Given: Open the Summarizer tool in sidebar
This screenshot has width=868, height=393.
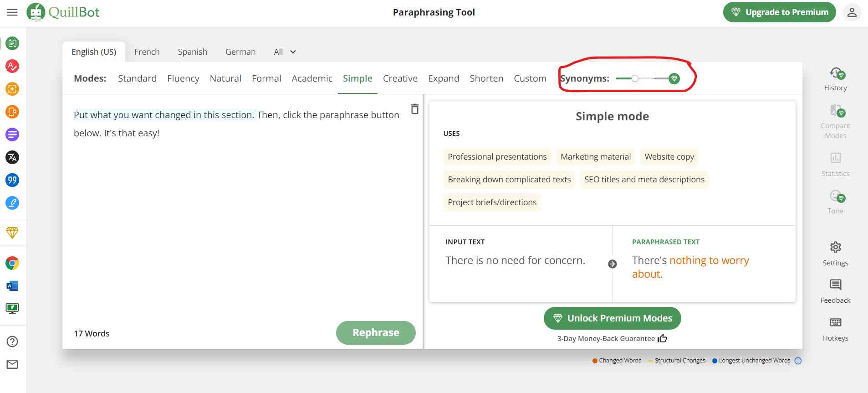Looking at the screenshot, I should [12, 134].
